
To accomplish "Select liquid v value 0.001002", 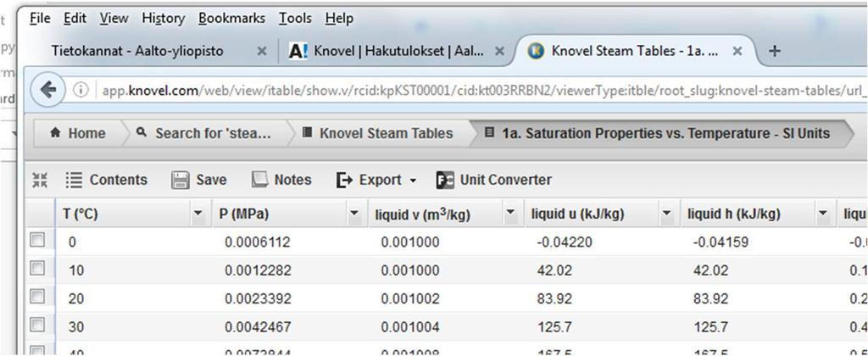I will point(409,298).
